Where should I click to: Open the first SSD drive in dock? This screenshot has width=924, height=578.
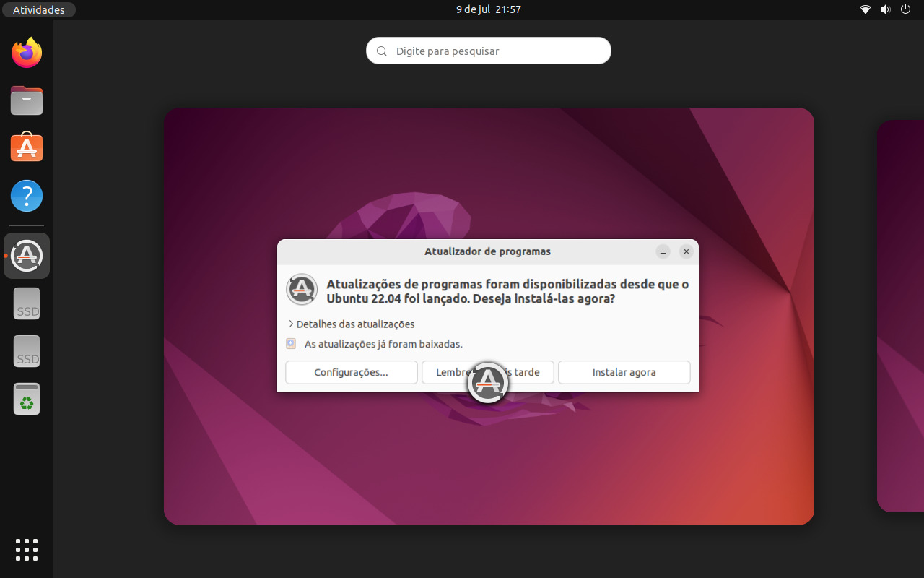27,303
